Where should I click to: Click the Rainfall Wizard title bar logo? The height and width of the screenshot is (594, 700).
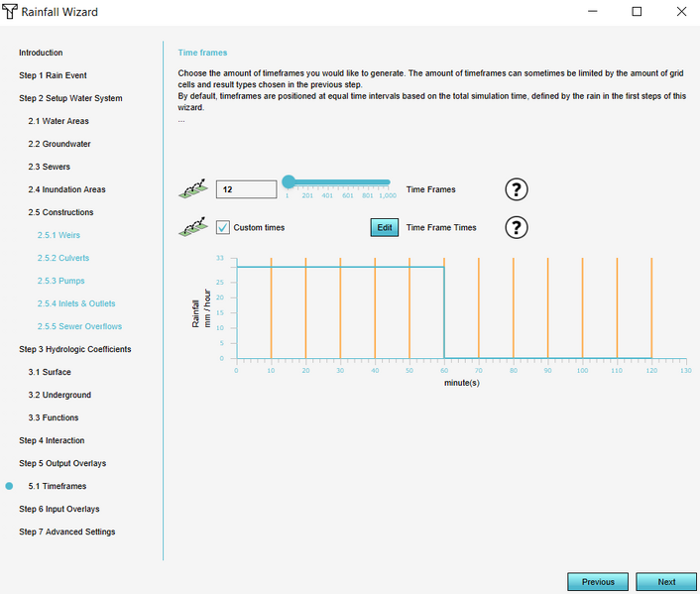pos(11,12)
